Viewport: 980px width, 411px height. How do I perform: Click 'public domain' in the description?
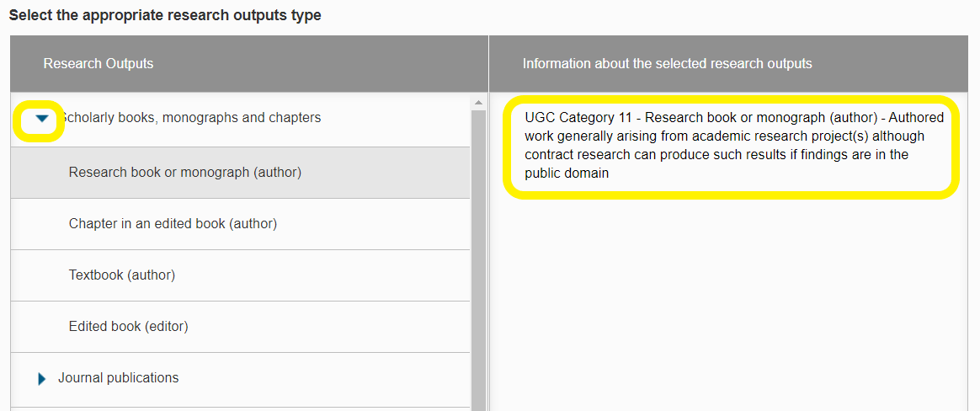567,173
